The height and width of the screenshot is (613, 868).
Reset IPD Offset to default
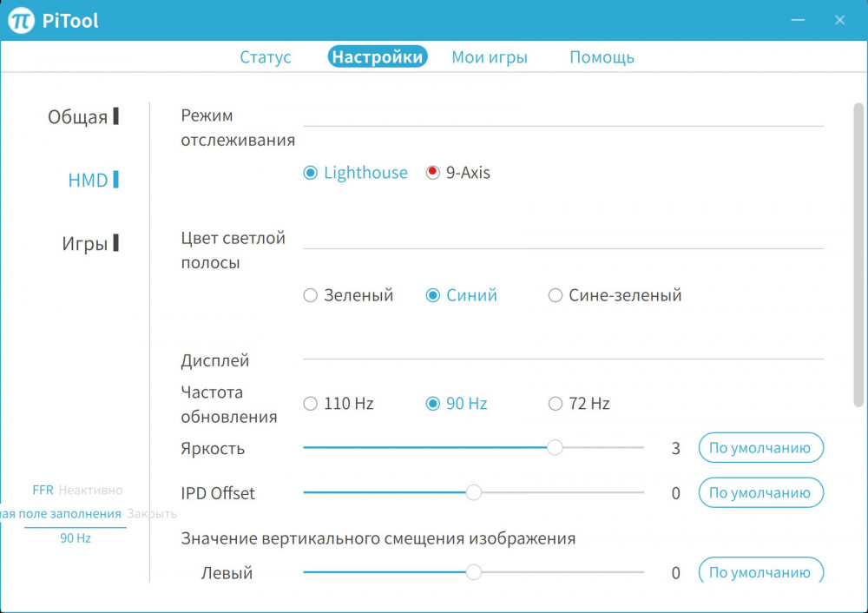(x=760, y=492)
